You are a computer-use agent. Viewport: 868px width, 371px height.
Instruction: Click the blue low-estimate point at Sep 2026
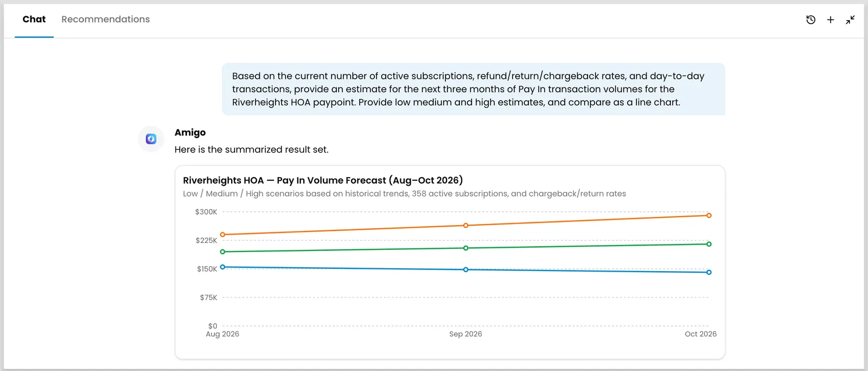pos(465,270)
